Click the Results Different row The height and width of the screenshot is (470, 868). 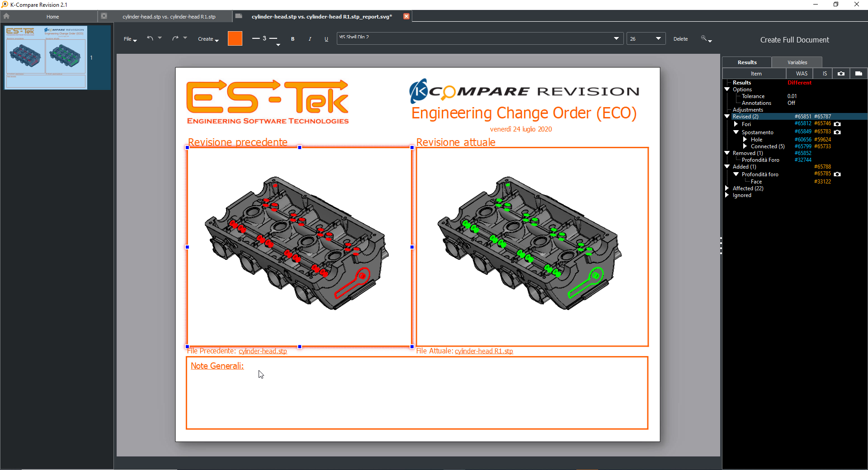pyautogui.click(x=795, y=83)
